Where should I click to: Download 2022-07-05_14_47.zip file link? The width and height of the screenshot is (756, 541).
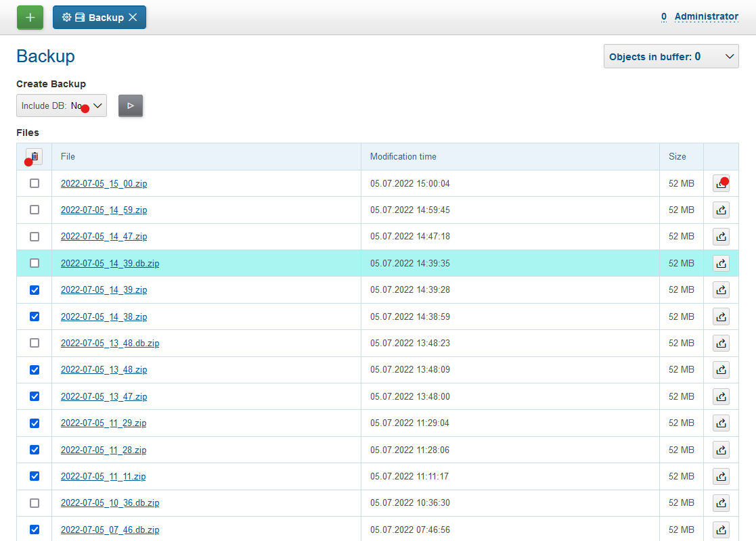(104, 237)
